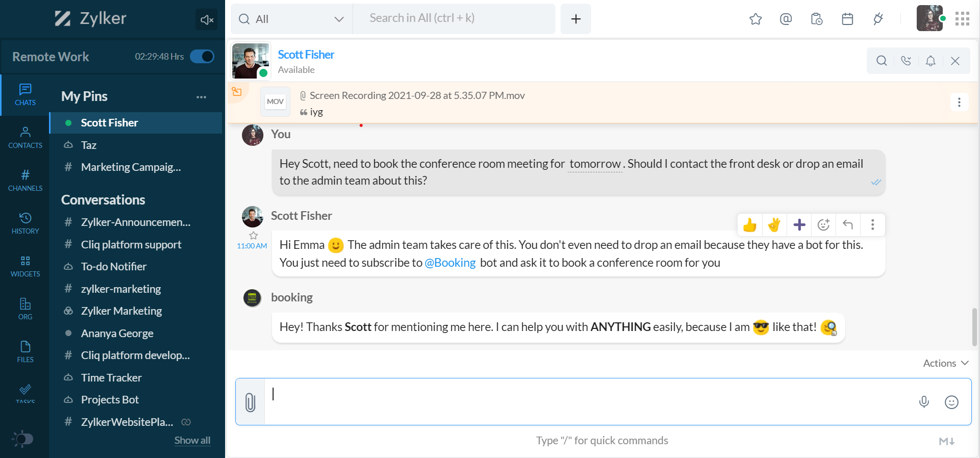React with the OK hand emoji
980x458 pixels.
click(774, 225)
